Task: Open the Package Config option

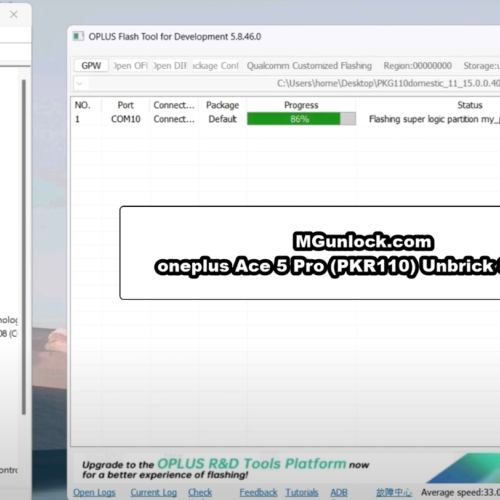Action: click(x=216, y=66)
